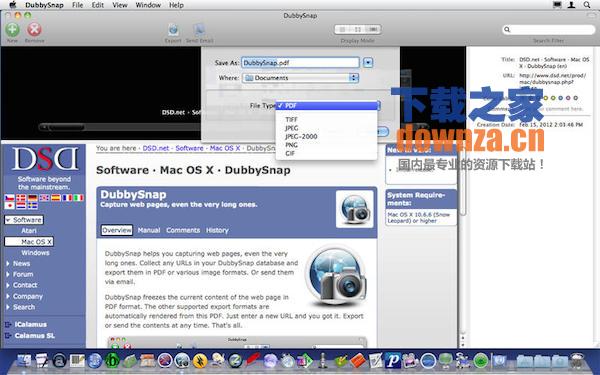
Task: Click the Export toolbar icon
Action: coord(173,30)
